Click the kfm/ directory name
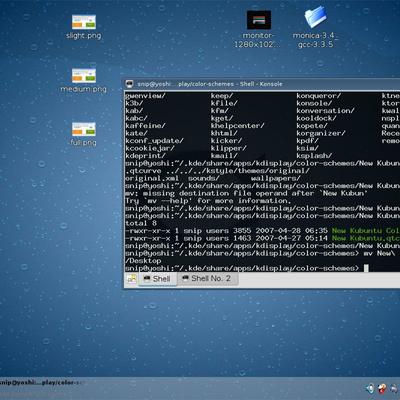 [x=220, y=111]
